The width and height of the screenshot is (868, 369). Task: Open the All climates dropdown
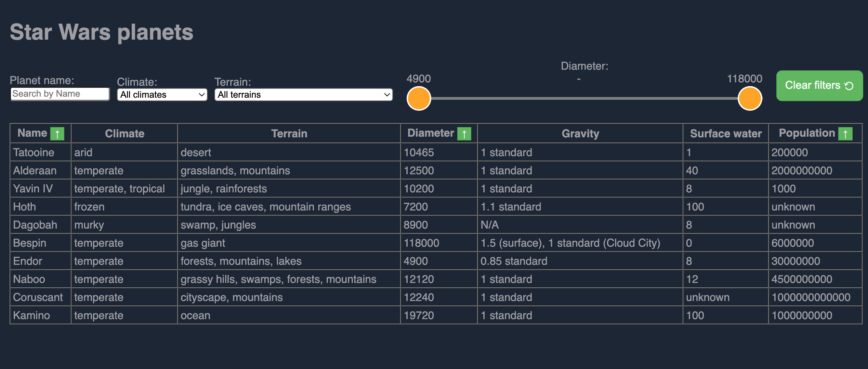(x=162, y=95)
